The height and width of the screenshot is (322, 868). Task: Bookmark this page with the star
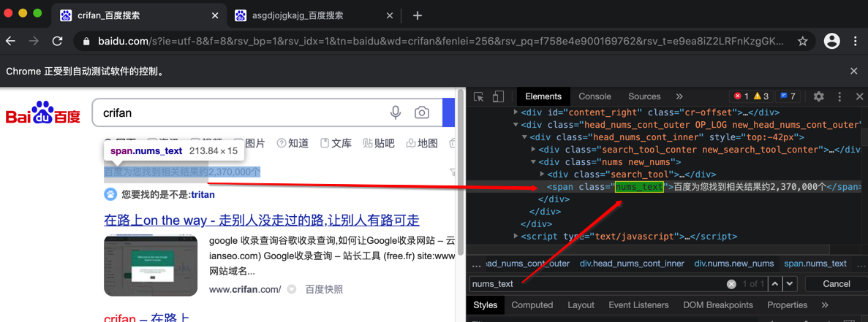(x=802, y=41)
